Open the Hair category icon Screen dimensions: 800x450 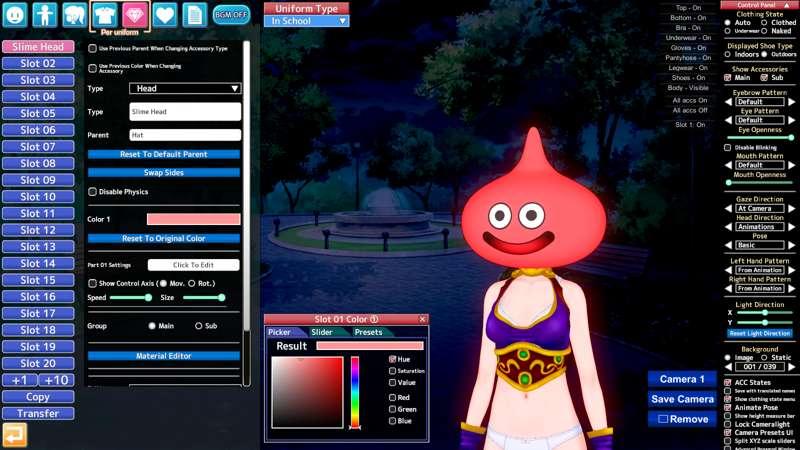tap(74, 15)
